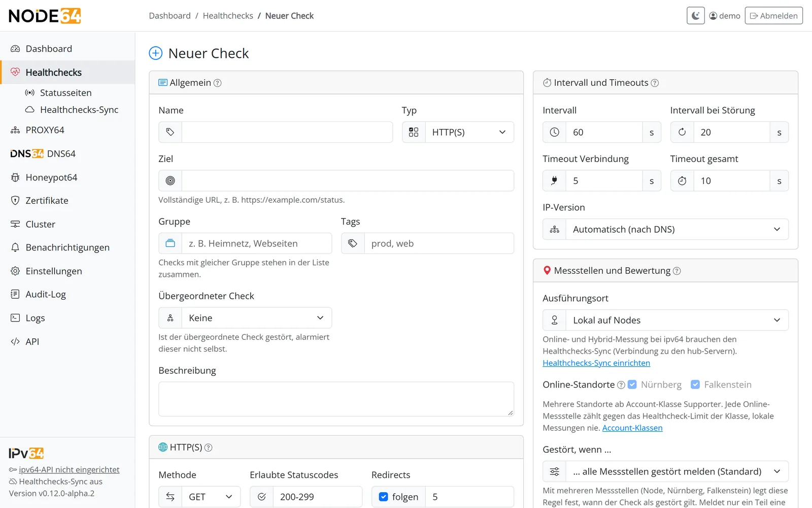
Task: Uncheck the Falkenstein location checkbox
Action: tap(695, 385)
